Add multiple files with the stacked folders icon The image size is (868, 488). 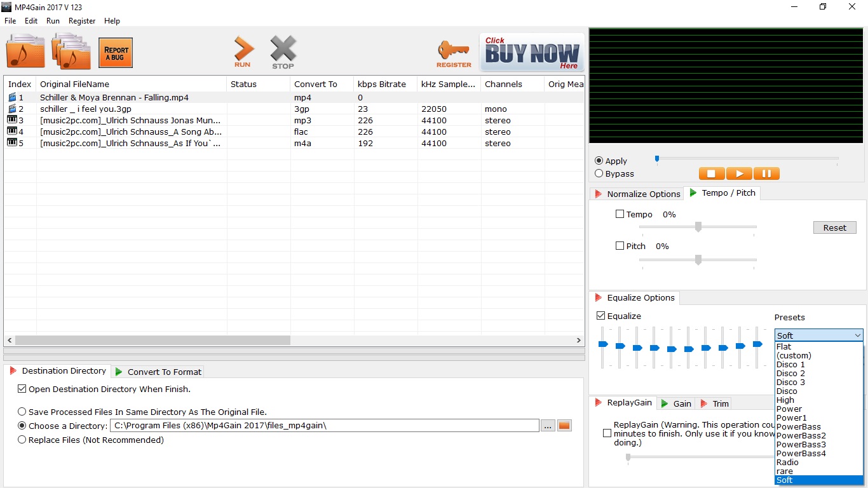[x=71, y=52]
